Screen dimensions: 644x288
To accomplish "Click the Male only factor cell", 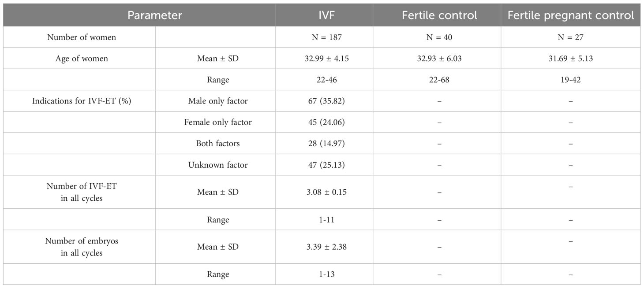I will pos(218,101).
